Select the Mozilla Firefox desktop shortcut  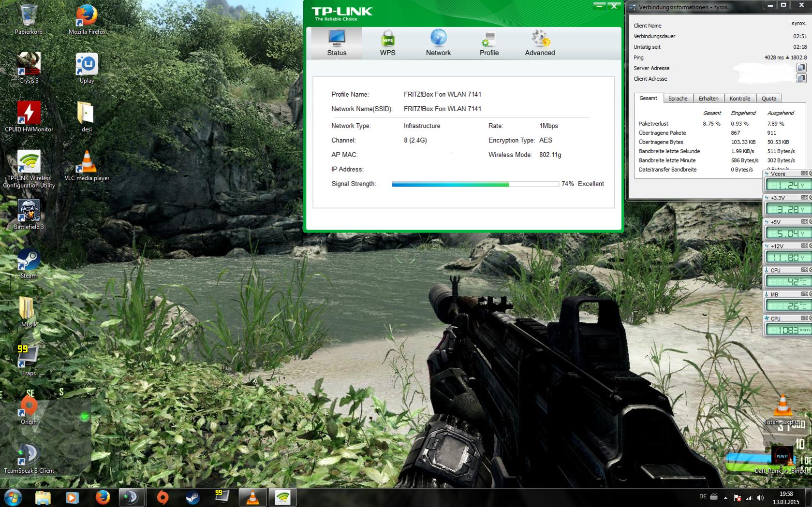87,19
